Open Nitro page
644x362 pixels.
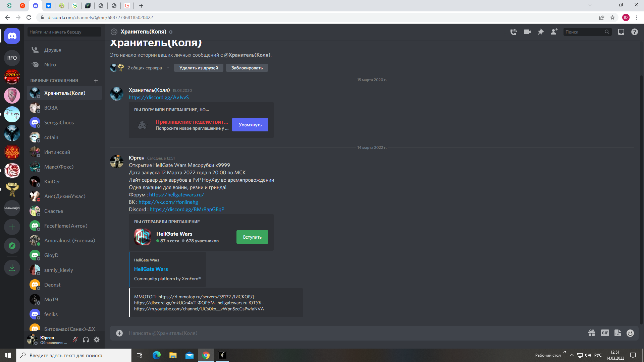64,65
